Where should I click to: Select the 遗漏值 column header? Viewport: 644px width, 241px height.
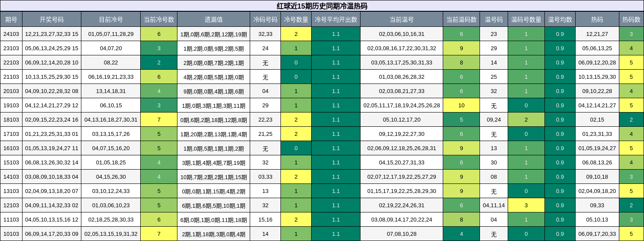214,19
